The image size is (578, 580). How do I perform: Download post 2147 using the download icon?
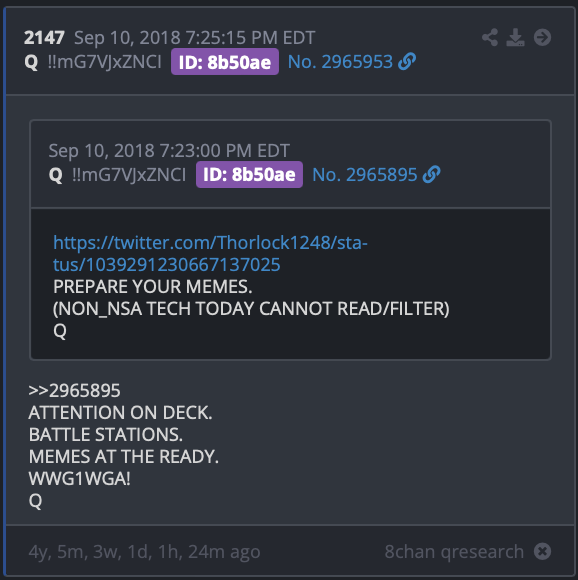click(x=516, y=37)
